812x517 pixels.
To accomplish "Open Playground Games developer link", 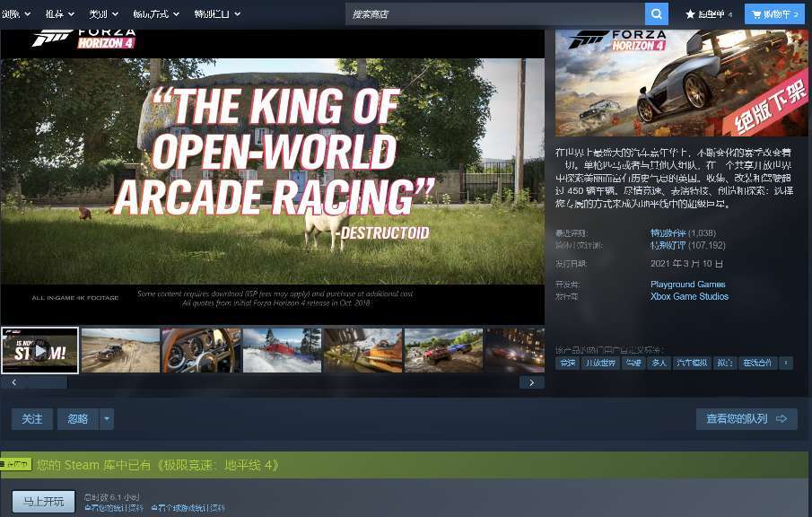I will pos(687,285).
